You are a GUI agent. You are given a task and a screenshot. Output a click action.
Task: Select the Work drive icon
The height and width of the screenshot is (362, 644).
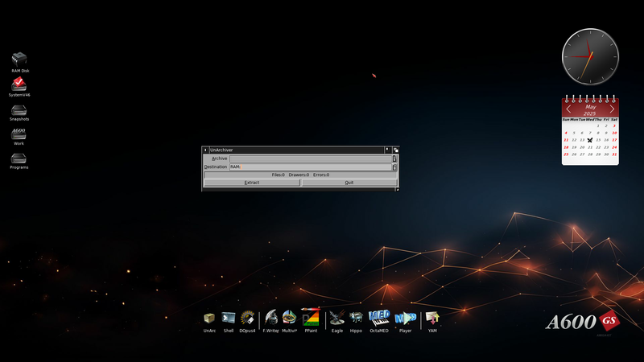pos(19,133)
